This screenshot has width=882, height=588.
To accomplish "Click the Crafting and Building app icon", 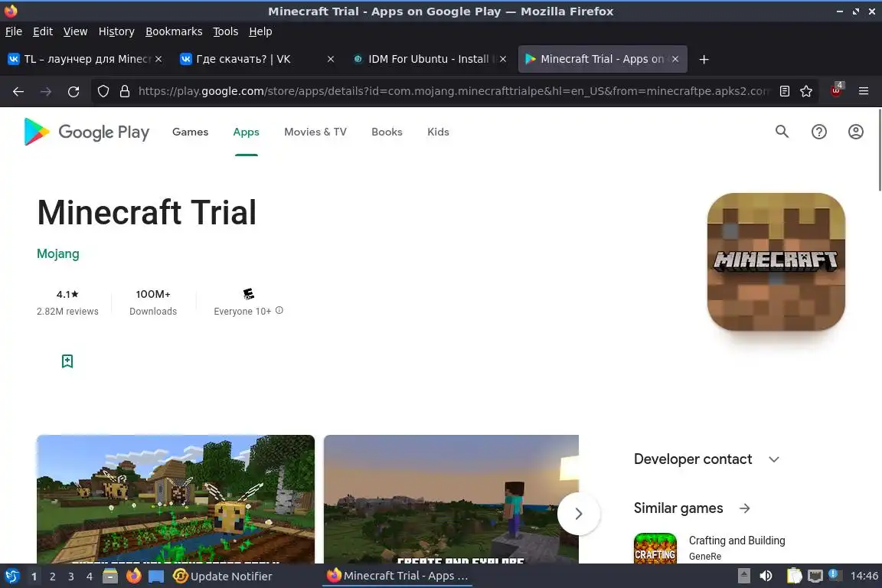I will pyautogui.click(x=655, y=549).
